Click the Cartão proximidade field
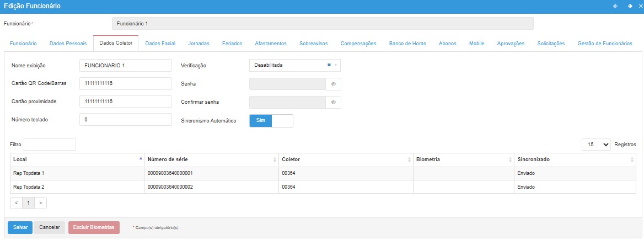This screenshot has height=240, width=644. [x=125, y=102]
